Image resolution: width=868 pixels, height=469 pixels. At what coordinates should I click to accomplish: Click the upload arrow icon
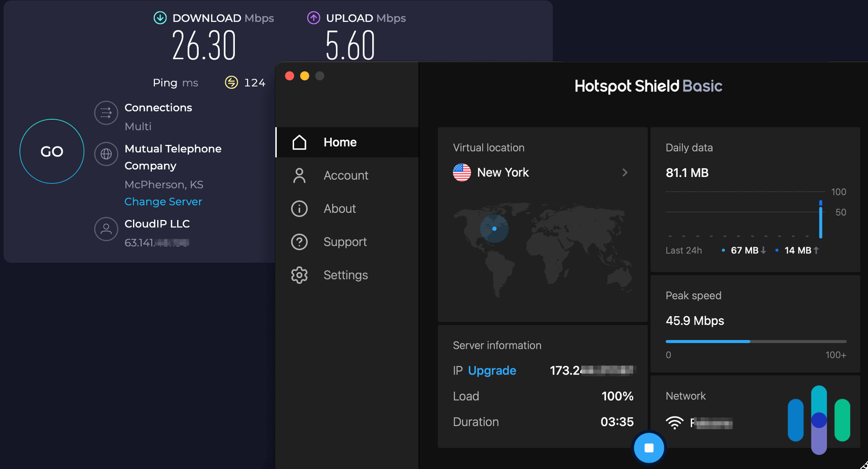(313, 18)
